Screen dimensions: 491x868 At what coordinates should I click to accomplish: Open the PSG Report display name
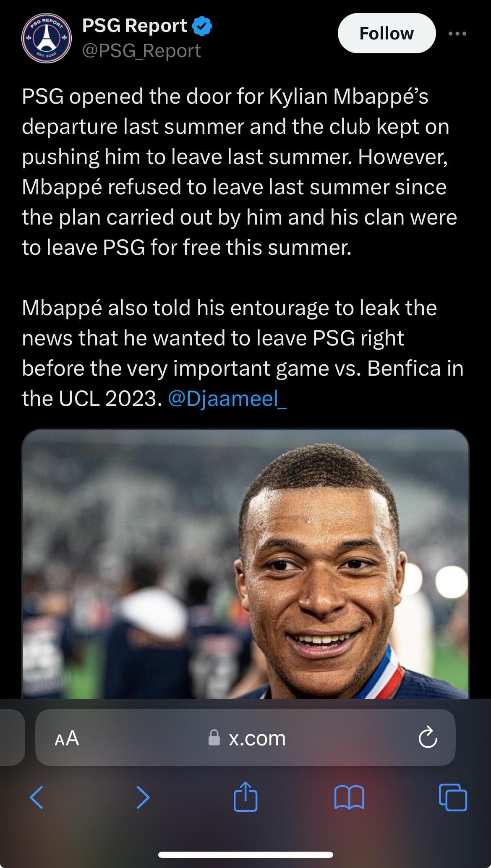(134, 26)
